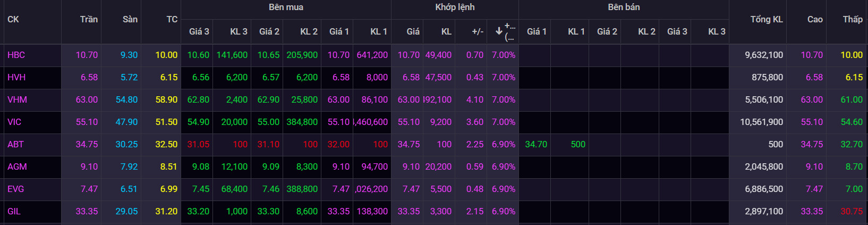Select the Bên mua group header
Image resolution: width=868 pixels, height=225 pixels.
tap(286, 7)
